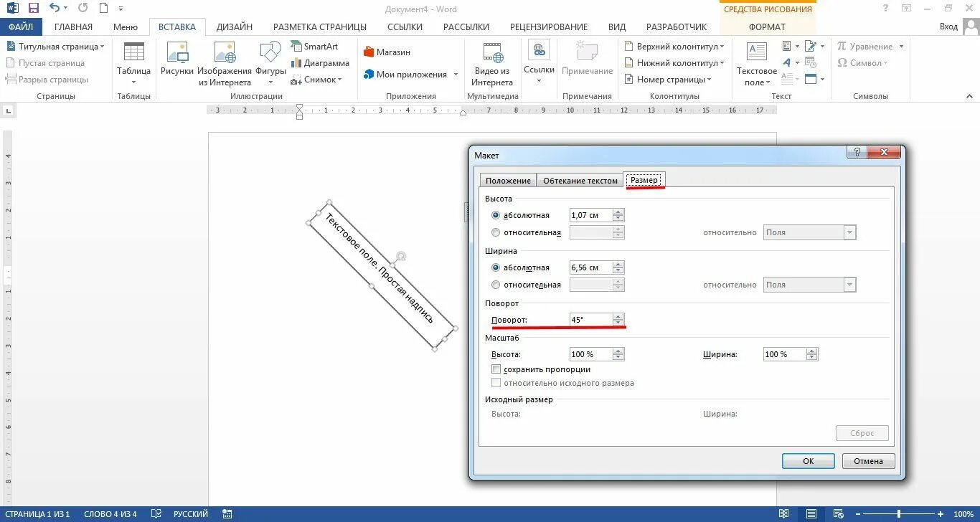Click zoom out minus button

[859, 513]
